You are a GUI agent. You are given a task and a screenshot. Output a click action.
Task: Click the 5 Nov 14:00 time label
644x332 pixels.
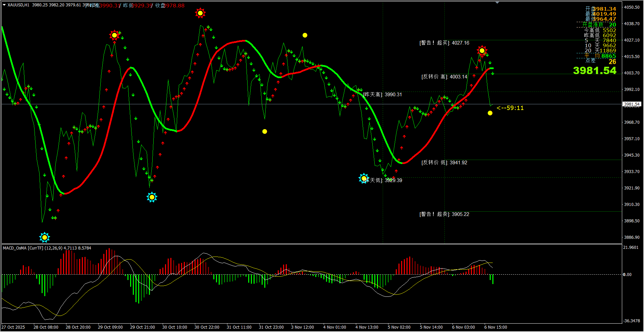click(431, 327)
